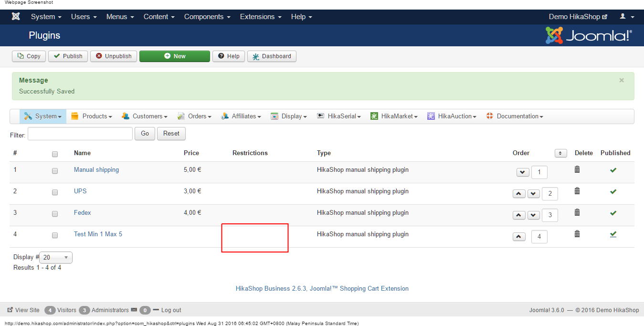Open the Users menu
The image size is (644, 326).
[84, 17]
